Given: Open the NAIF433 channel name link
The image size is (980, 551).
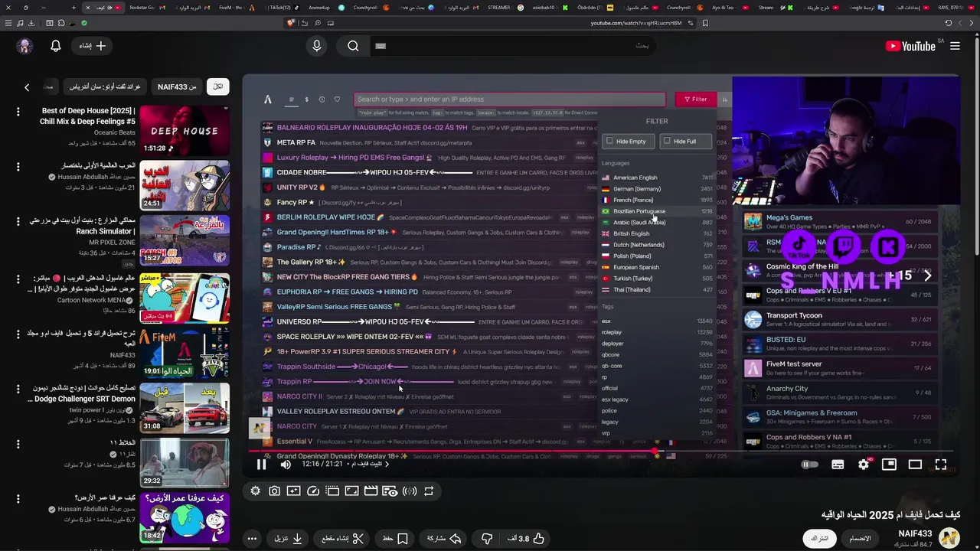Looking at the screenshot, I should pyautogui.click(x=915, y=533).
